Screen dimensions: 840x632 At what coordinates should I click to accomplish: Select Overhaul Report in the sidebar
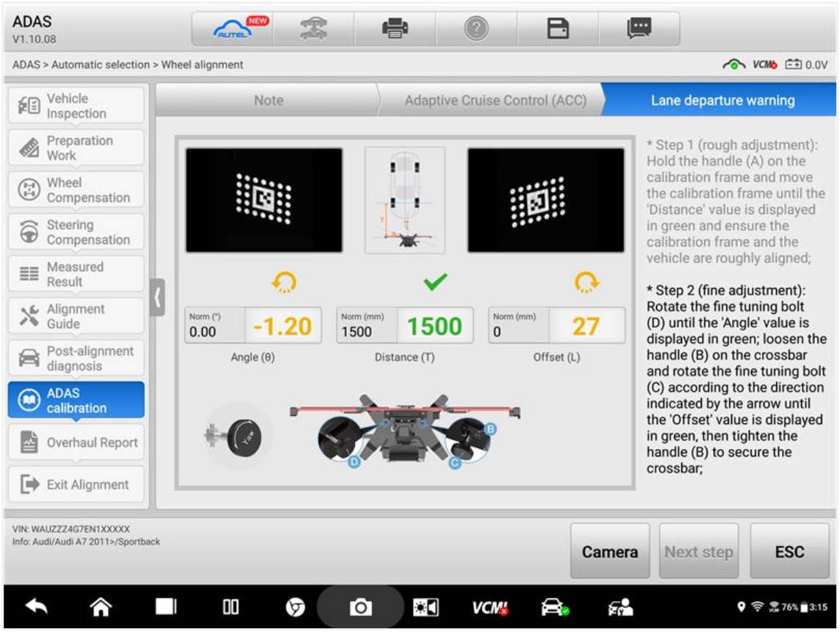tap(76, 442)
